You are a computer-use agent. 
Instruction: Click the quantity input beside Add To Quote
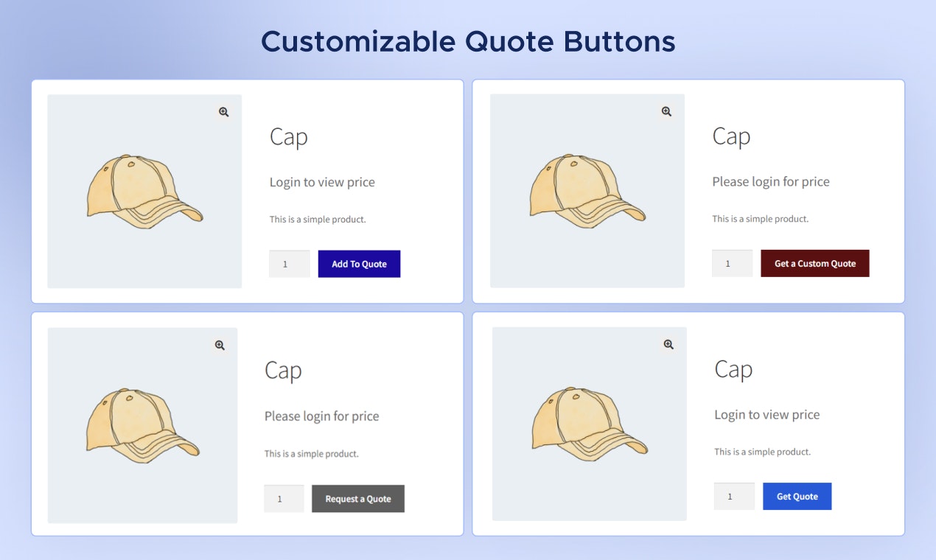click(289, 263)
